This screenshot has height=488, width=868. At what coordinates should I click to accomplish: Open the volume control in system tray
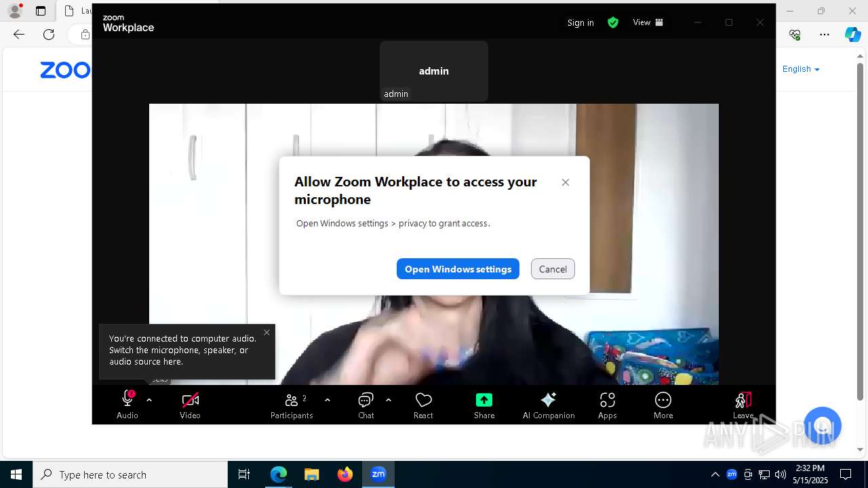click(781, 474)
